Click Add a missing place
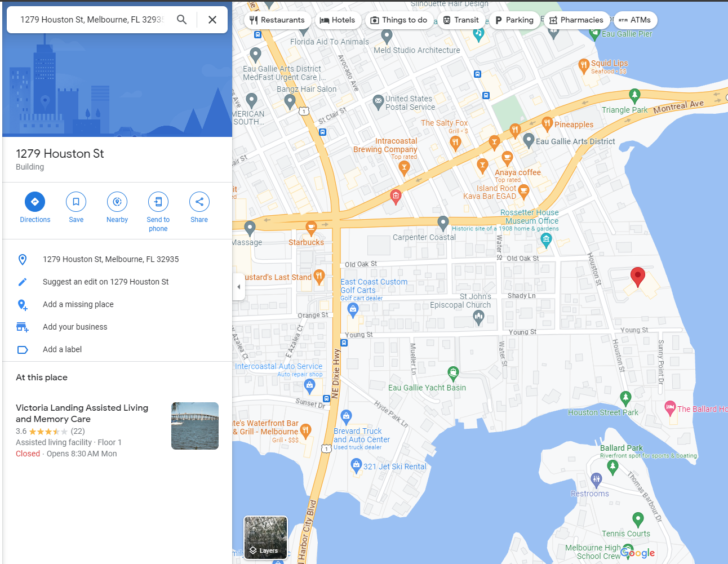 click(117, 304)
